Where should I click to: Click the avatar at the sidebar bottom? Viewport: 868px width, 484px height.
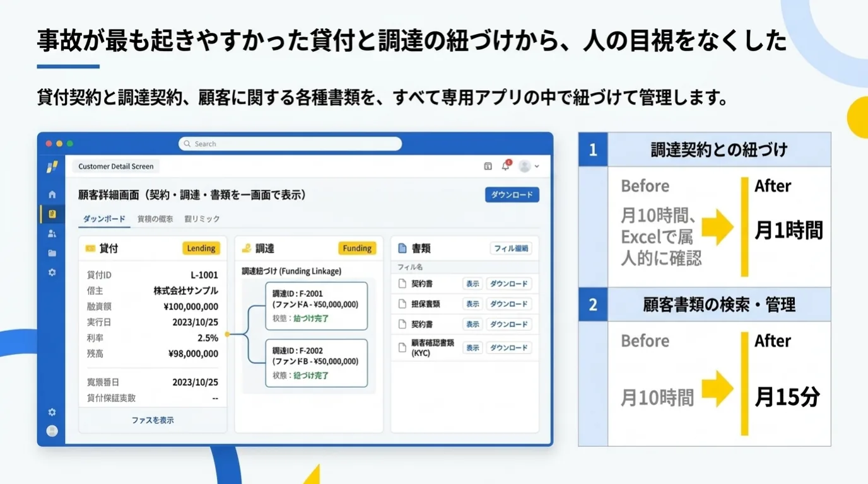coord(52,431)
